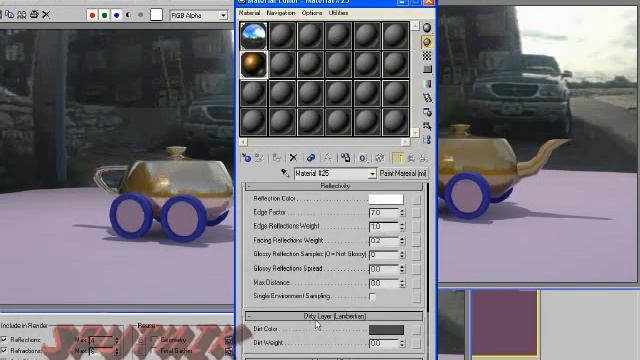Click Print Image icon in render window

(x=34, y=15)
